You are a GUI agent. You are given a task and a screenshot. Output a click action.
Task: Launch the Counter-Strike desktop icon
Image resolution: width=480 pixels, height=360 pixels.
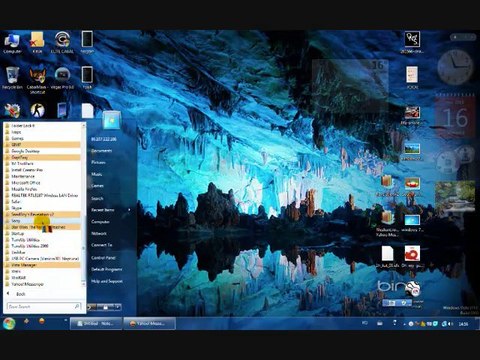coord(37,110)
